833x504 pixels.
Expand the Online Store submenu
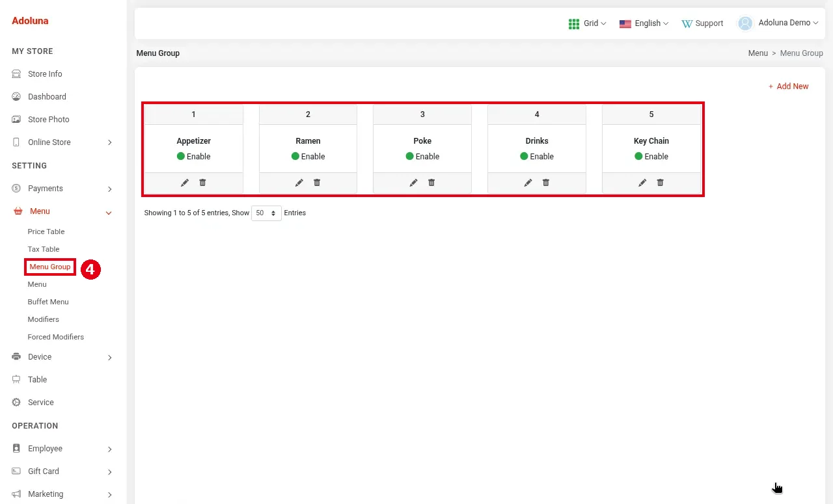(x=109, y=142)
